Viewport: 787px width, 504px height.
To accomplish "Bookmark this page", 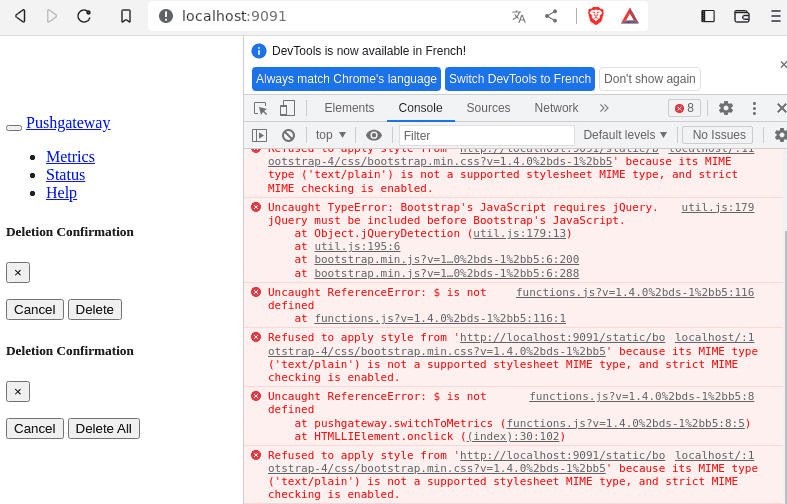I will (126, 16).
